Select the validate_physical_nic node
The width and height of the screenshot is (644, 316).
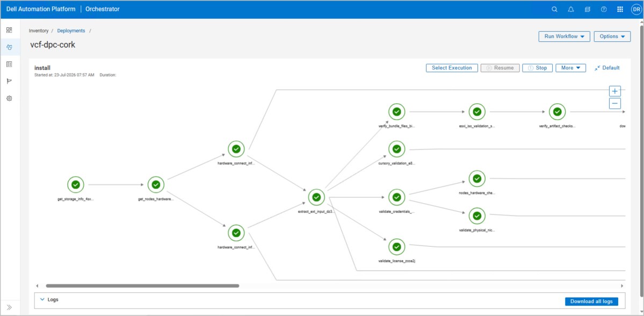click(477, 216)
